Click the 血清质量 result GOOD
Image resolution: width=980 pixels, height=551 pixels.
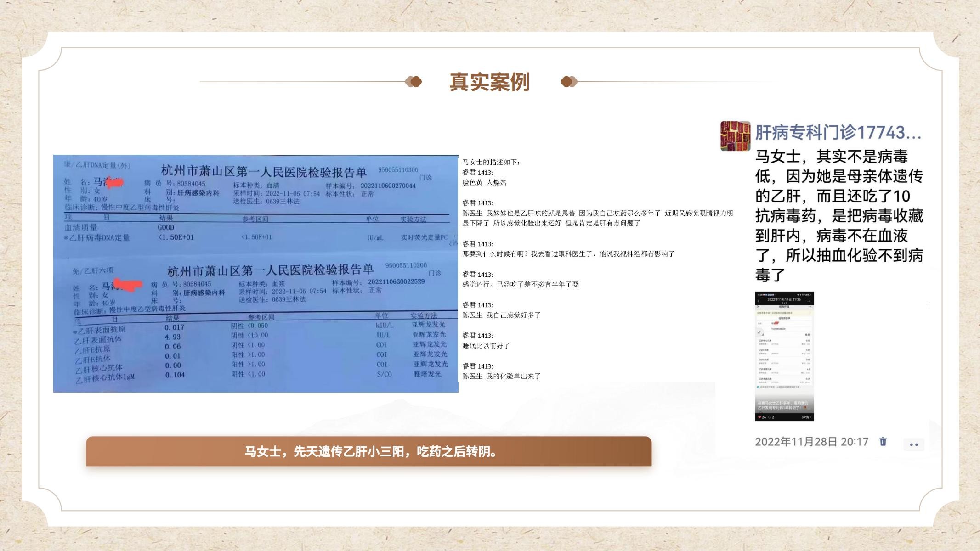pyautogui.click(x=166, y=227)
